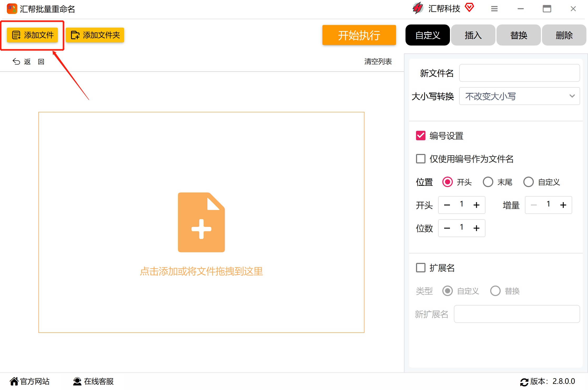Click the orange file-plus icon in drop area

[x=201, y=222]
